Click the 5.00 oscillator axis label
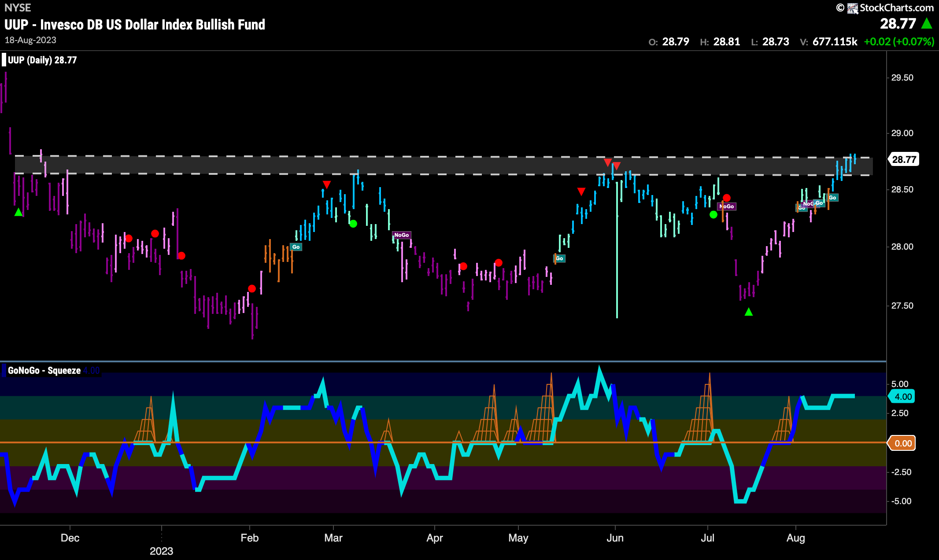Viewport: 939px width, 560px height. pos(900,384)
